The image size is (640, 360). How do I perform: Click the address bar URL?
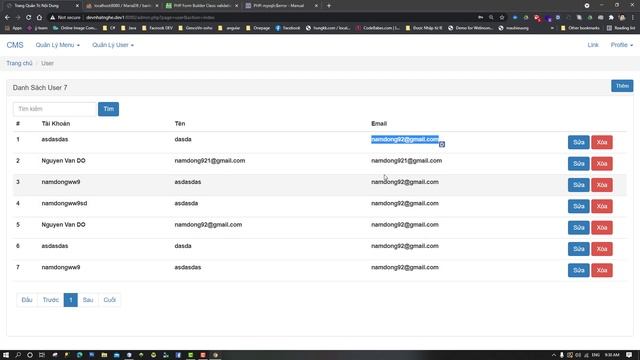150,18
